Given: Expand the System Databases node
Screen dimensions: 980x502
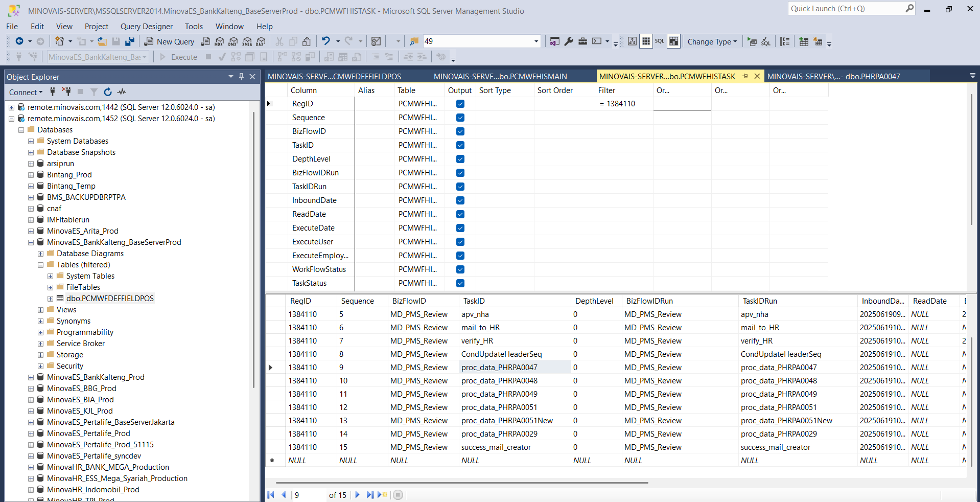Looking at the screenshot, I should (x=31, y=141).
